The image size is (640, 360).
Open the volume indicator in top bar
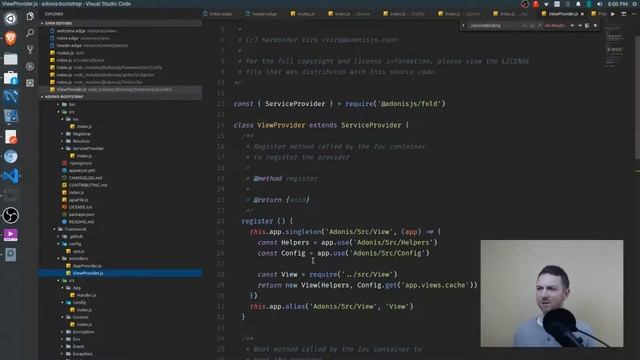(x=599, y=4)
